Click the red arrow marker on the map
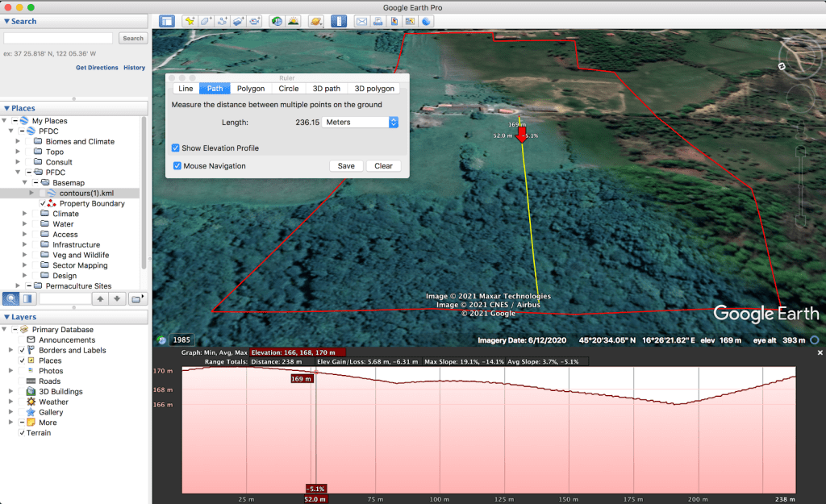The width and height of the screenshot is (826, 504). [522, 135]
